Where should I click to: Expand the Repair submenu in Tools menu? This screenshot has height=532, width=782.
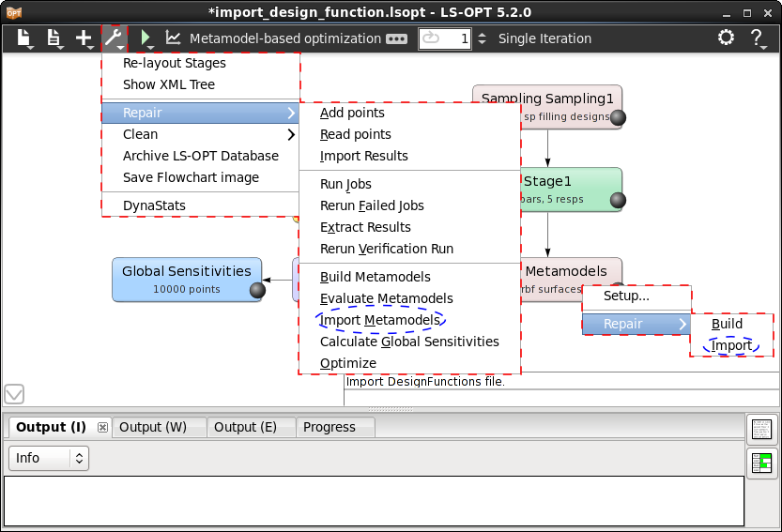[x=201, y=113]
